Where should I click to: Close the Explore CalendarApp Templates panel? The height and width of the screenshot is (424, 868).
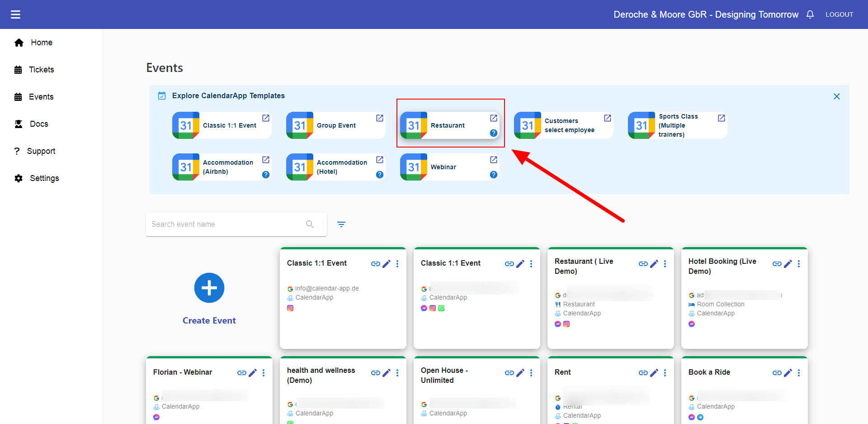click(x=836, y=96)
